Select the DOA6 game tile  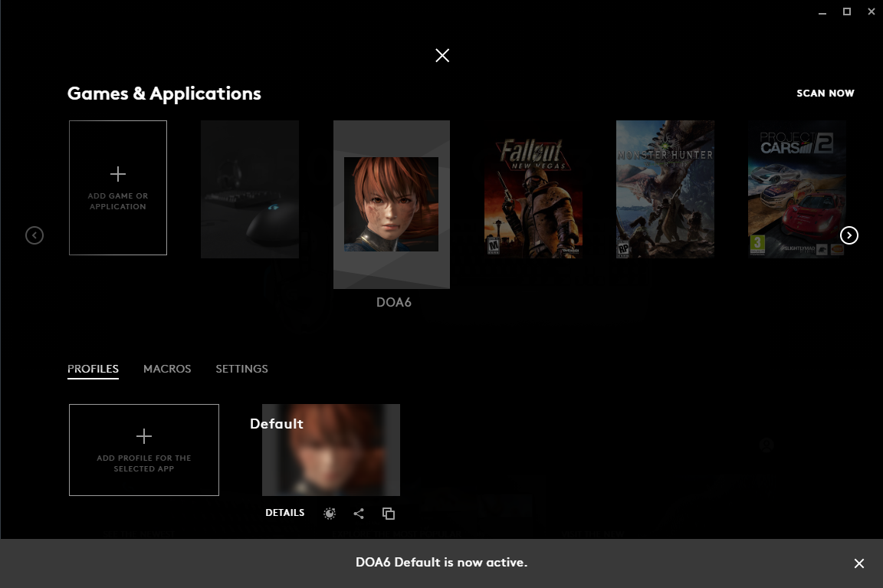(392, 205)
